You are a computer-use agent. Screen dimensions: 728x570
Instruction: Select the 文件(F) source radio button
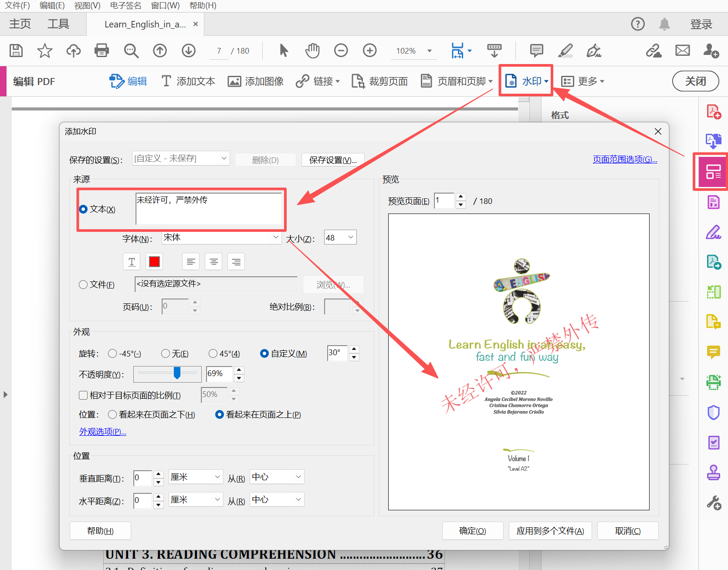pos(83,284)
